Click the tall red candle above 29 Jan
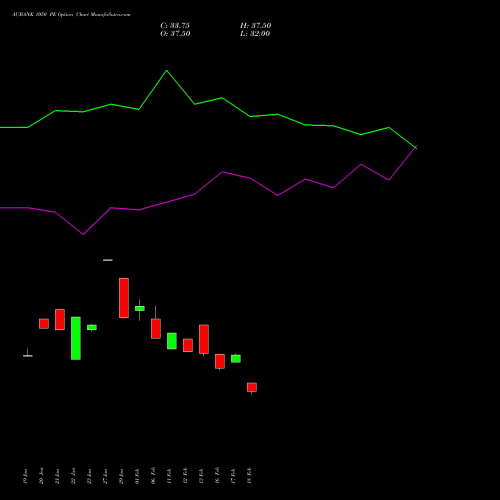The image size is (500, 500). (x=124, y=298)
